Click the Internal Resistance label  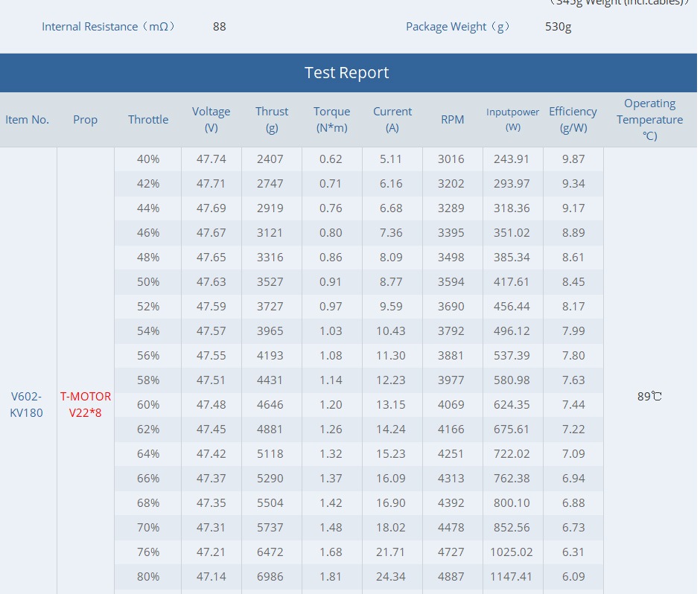(109, 27)
